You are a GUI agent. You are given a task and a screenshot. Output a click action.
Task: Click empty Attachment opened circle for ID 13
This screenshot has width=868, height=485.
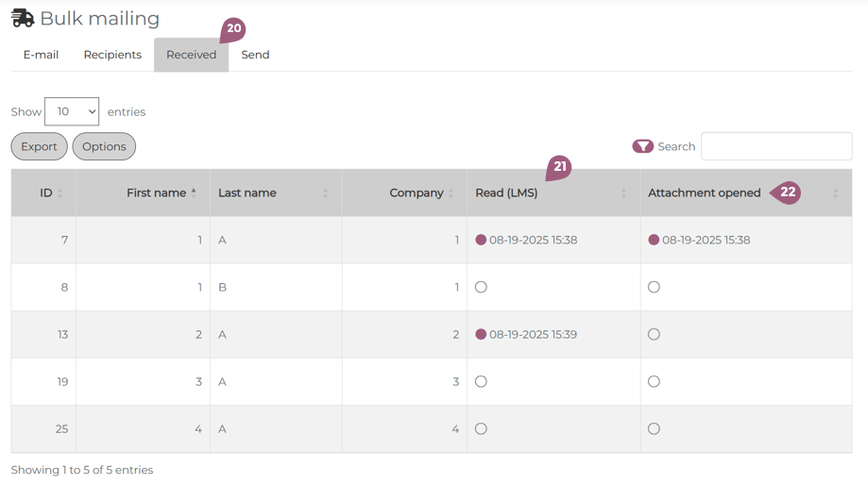[x=654, y=334]
